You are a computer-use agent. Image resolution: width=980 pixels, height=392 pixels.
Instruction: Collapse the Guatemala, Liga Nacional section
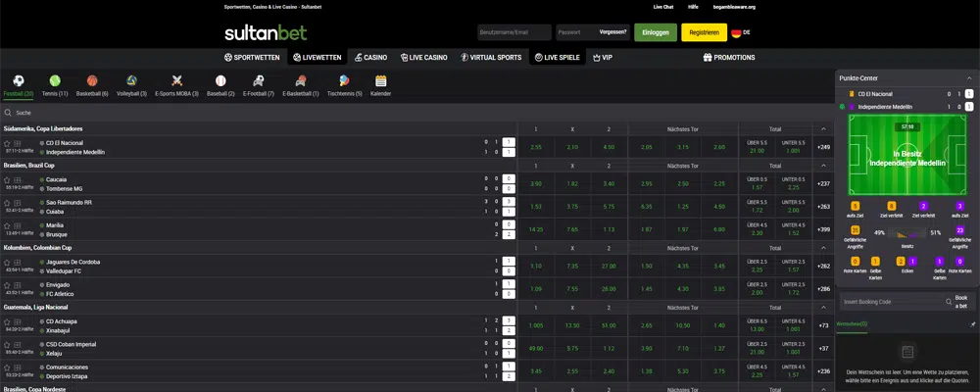(x=823, y=308)
